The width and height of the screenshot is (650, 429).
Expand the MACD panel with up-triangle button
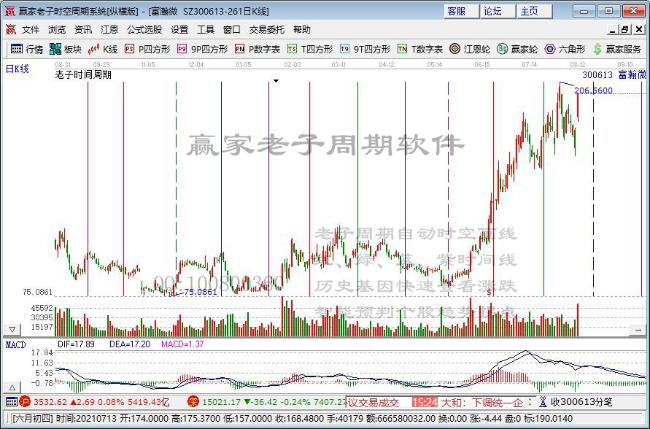[x=12, y=388]
